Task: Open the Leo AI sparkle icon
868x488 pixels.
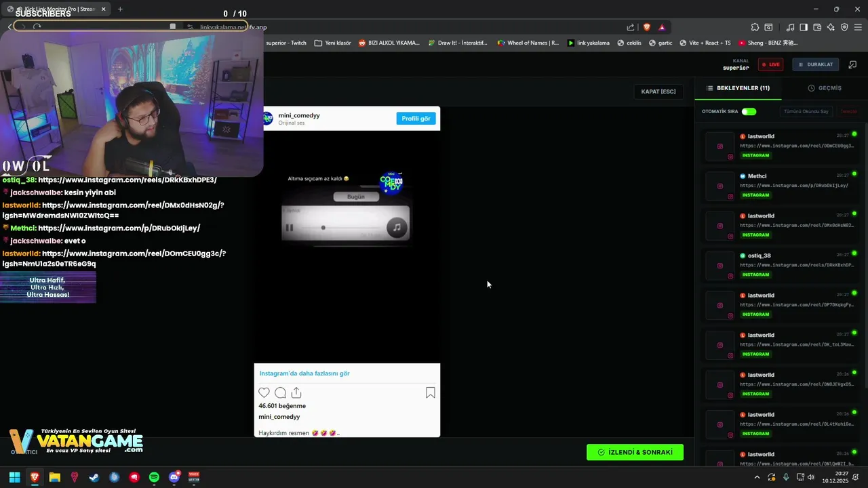Action: pyautogui.click(x=831, y=27)
